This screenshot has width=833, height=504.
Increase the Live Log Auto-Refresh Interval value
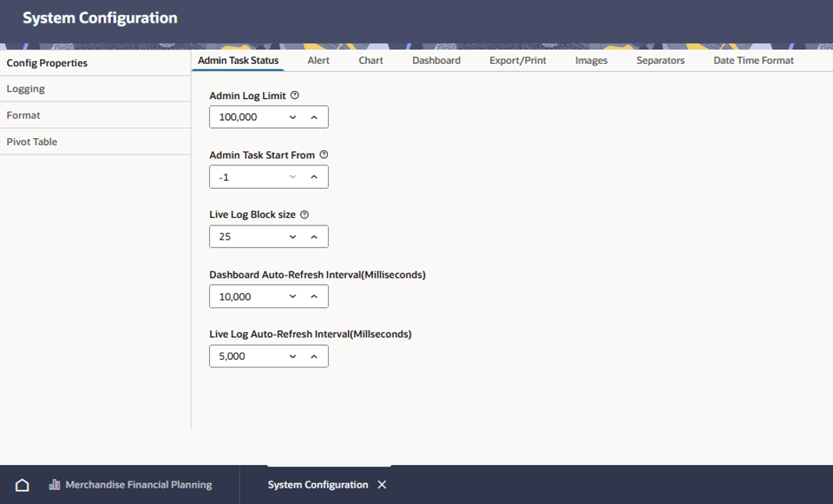(x=314, y=357)
